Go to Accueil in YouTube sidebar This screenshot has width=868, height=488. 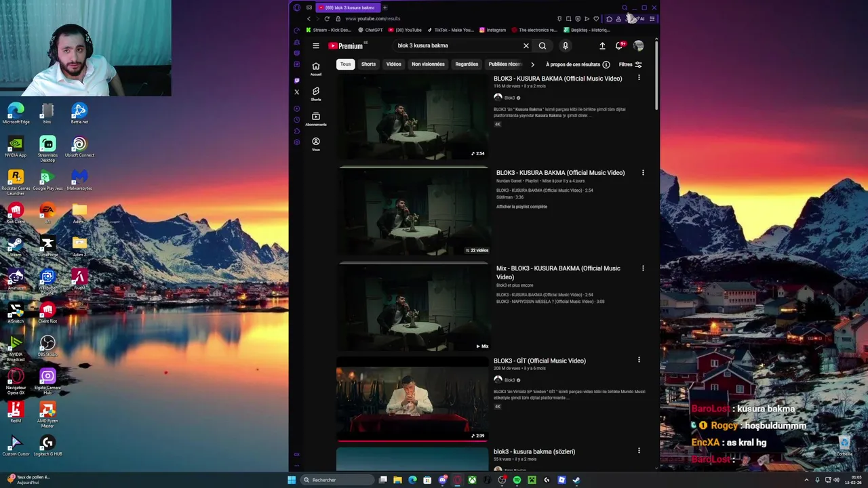(x=316, y=68)
